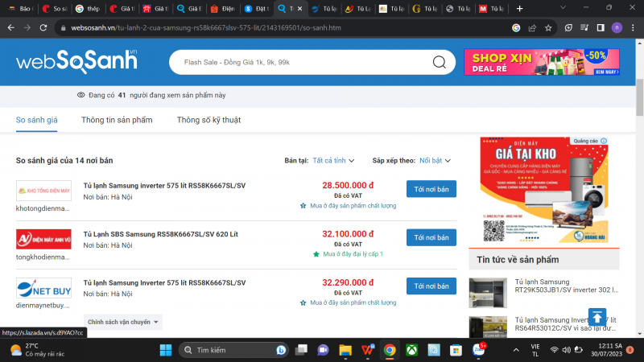Open the Xbox app in taskbar

point(411,350)
